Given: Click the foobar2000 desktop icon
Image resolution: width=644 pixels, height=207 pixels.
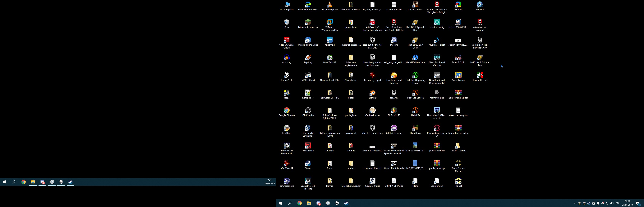Looking at the screenshot, I should coord(287,77).
